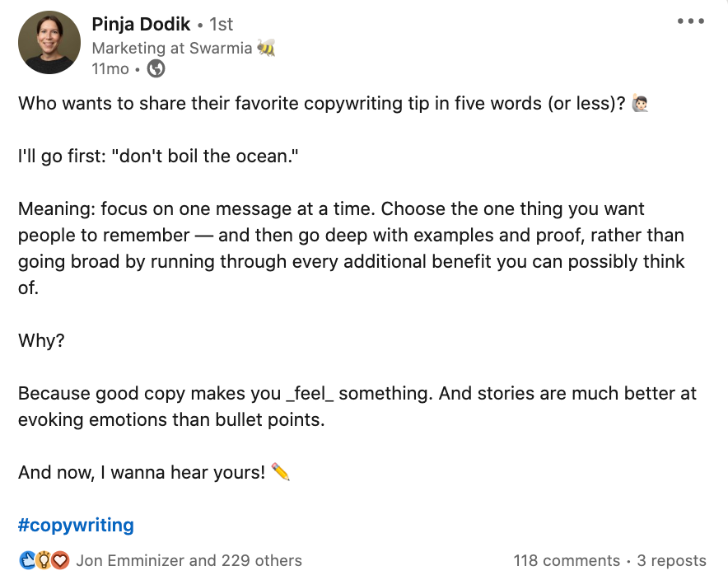Screen dimensions: 728x580
Task: Show the 118 comments
Action: 567,561
